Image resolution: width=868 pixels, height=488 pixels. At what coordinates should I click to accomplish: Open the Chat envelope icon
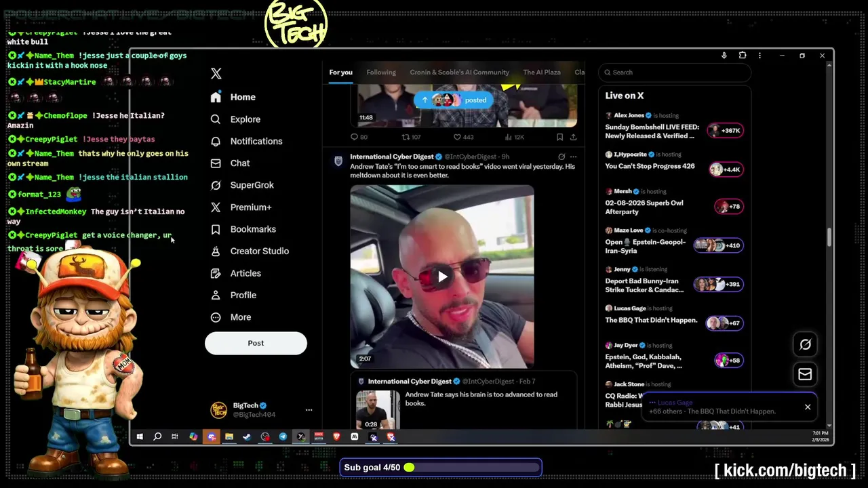coord(216,163)
